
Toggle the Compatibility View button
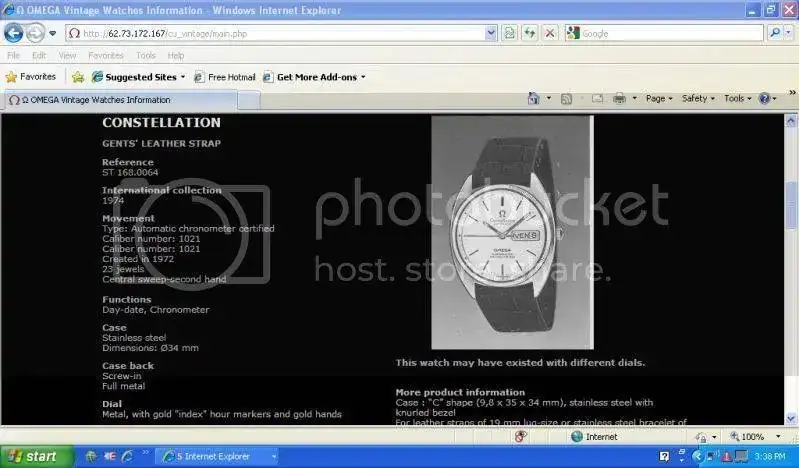click(509, 34)
